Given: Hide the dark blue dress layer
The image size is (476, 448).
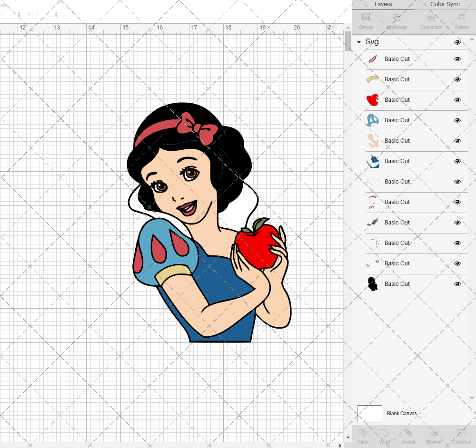Looking at the screenshot, I should coord(457,161).
